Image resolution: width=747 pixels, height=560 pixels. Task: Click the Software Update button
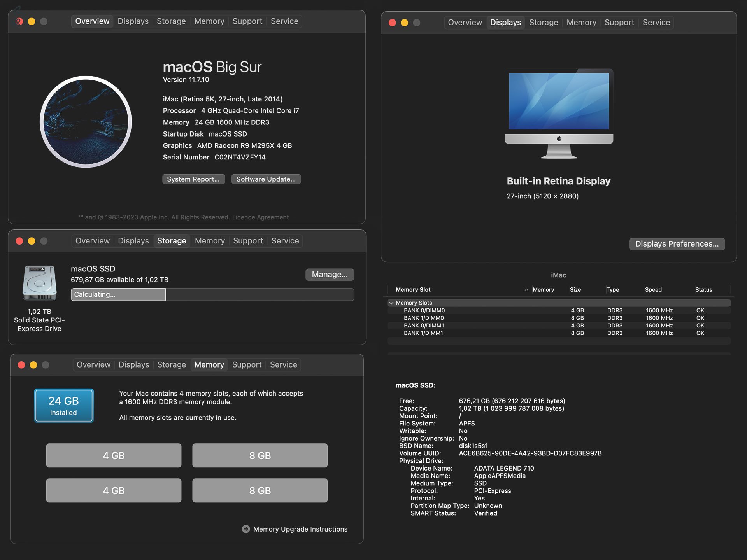pyautogui.click(x=266, y=179)
